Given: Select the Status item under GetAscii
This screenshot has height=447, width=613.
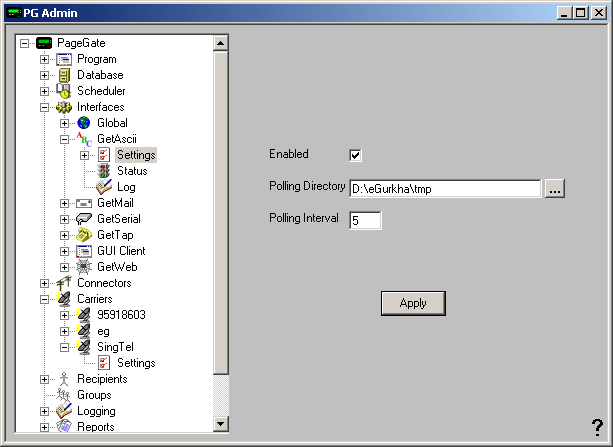Looking at the screenshot, I should pyautogui.click(x=132, y=171).
